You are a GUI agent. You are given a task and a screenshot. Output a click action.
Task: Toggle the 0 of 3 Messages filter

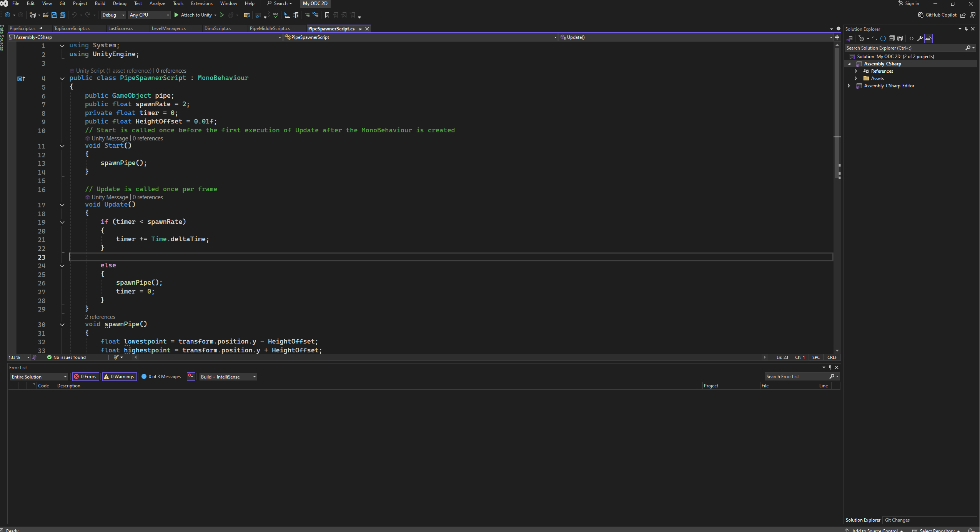[x=161, y=377]
